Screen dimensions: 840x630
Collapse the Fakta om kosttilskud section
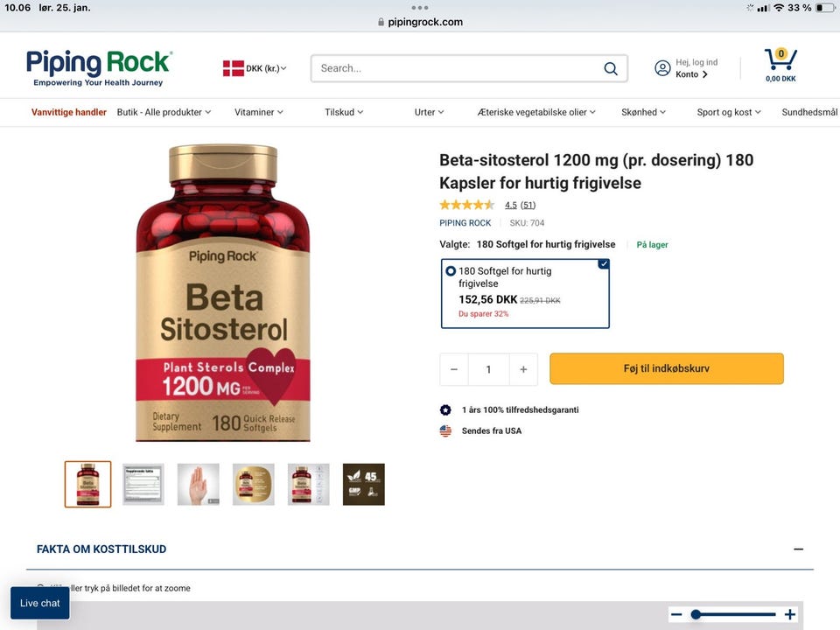coord(798,549)
